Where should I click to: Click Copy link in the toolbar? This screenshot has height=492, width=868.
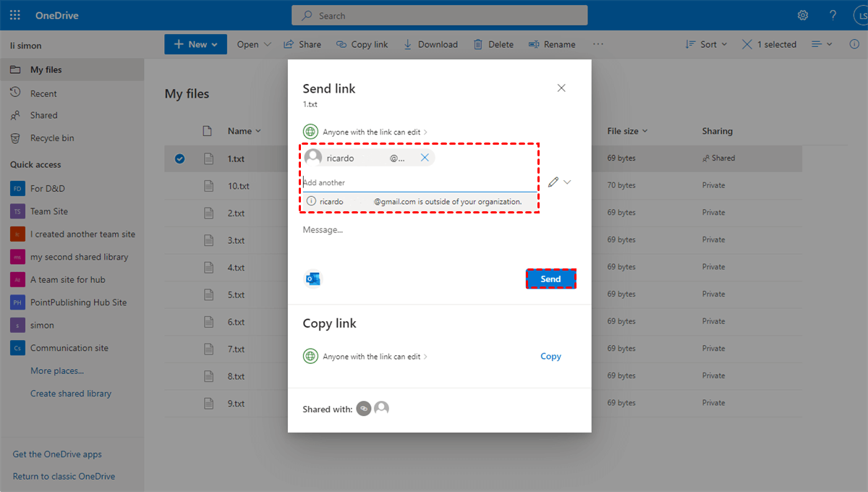[362, 44]
